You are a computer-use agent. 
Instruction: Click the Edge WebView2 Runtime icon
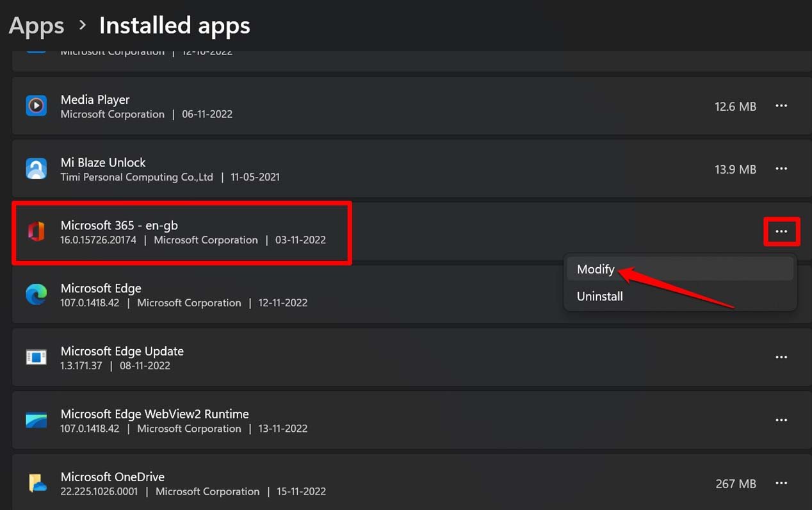click(37, 420)
